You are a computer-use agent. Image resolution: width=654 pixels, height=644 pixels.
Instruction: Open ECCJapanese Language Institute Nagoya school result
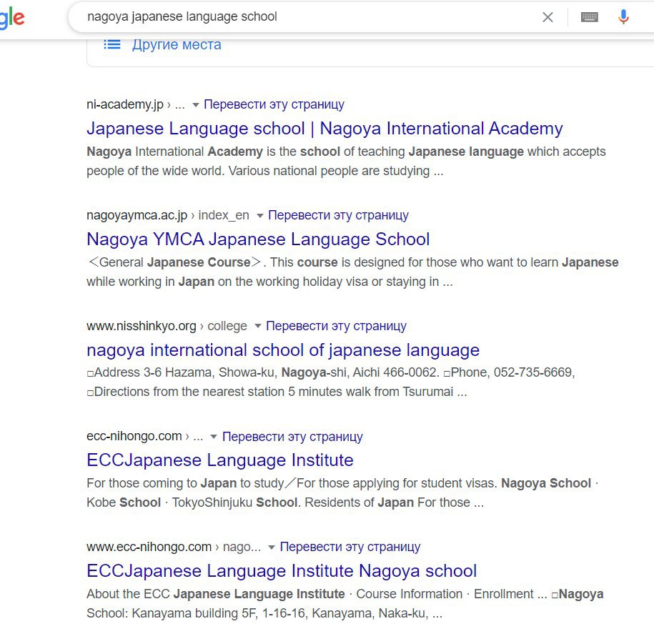point(282,571)
